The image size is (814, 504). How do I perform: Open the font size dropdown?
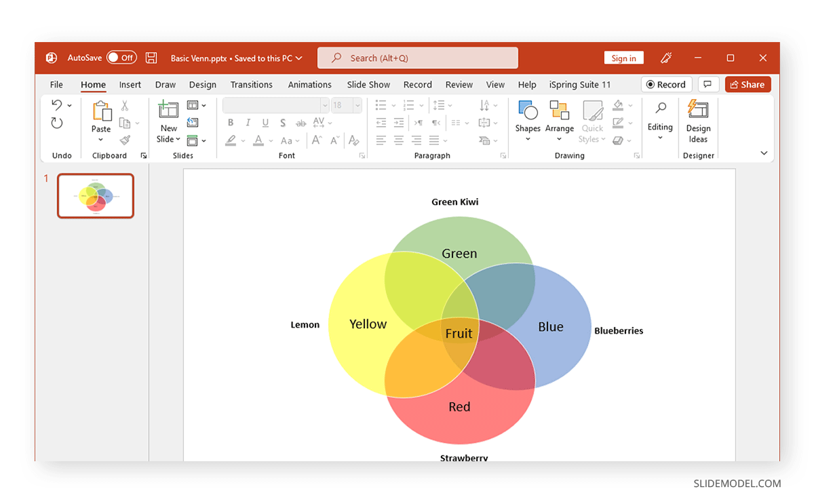(x=357, y=105)
